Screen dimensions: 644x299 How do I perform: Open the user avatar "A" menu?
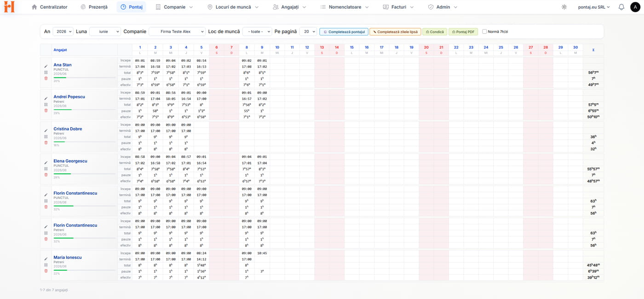[635, 7]
